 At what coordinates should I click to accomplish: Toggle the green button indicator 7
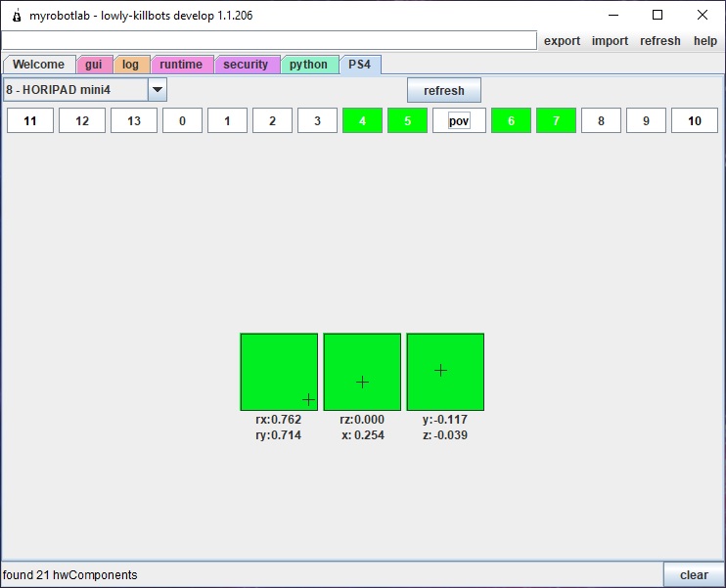556,121
